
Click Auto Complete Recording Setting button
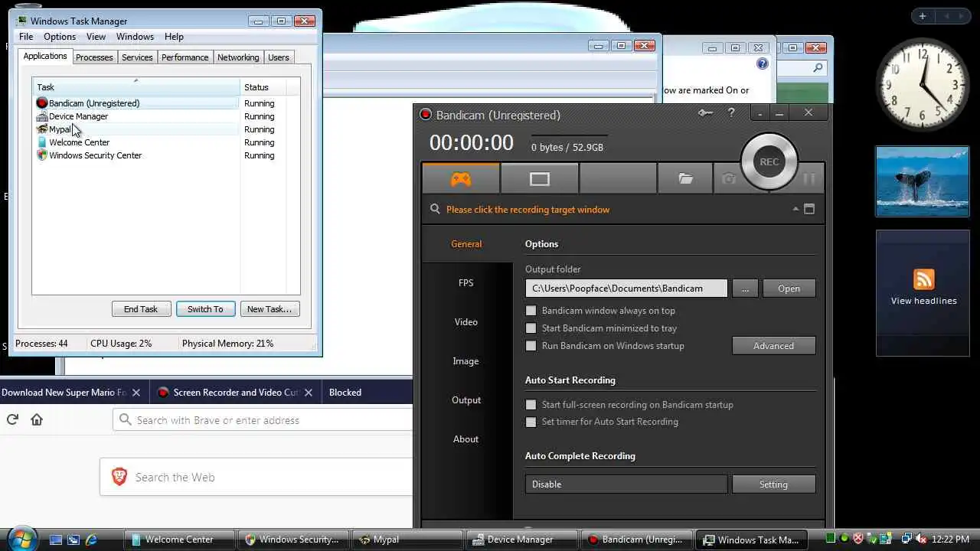pyautogui.click(x=773, y=484)
